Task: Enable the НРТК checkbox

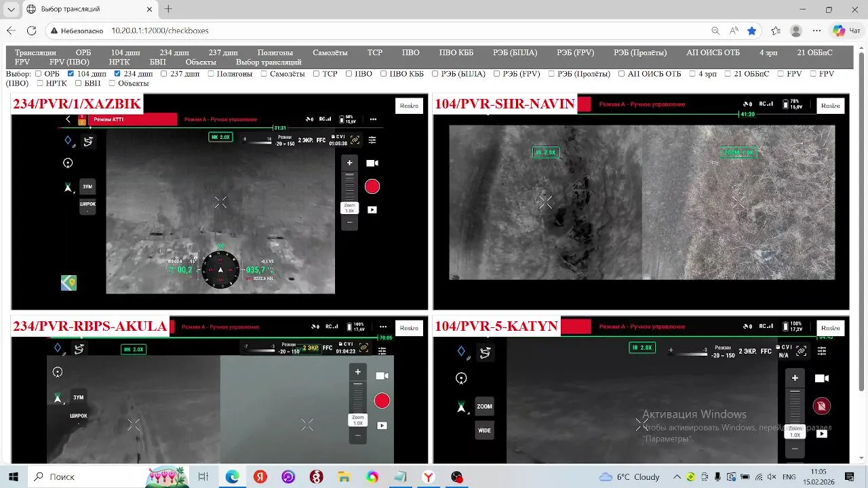Action: [x=40, y=83]
